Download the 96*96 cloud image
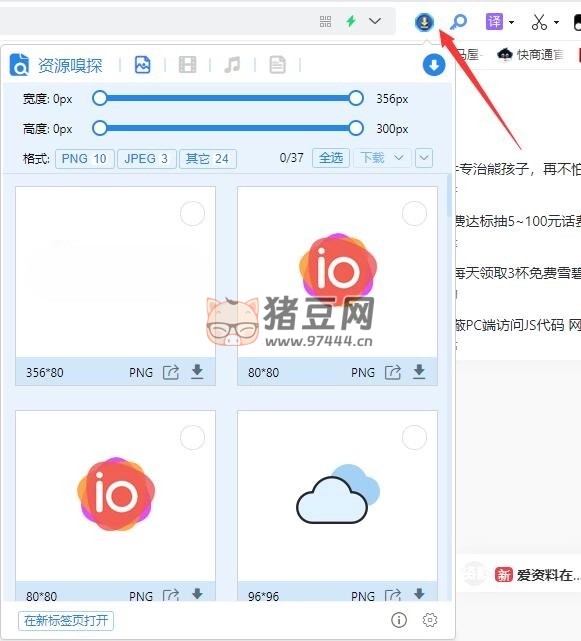Screen dimensions: 581x641 419,594
